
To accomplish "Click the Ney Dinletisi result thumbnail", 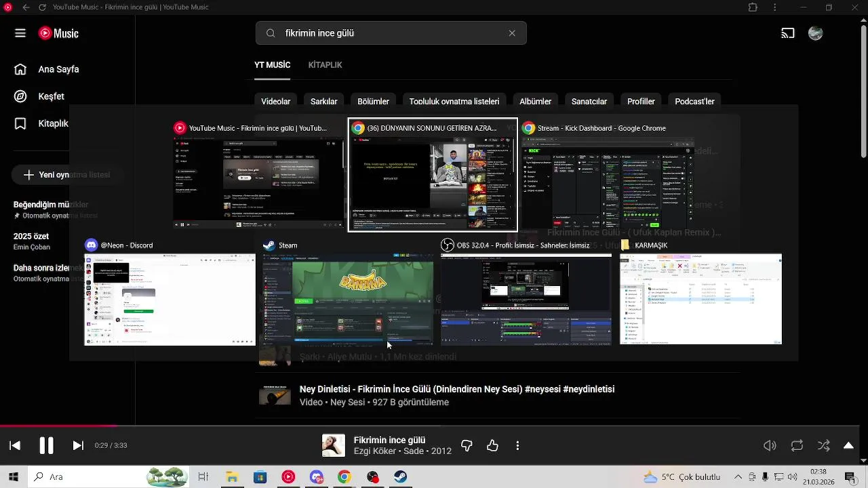I will tap(275, 394).
